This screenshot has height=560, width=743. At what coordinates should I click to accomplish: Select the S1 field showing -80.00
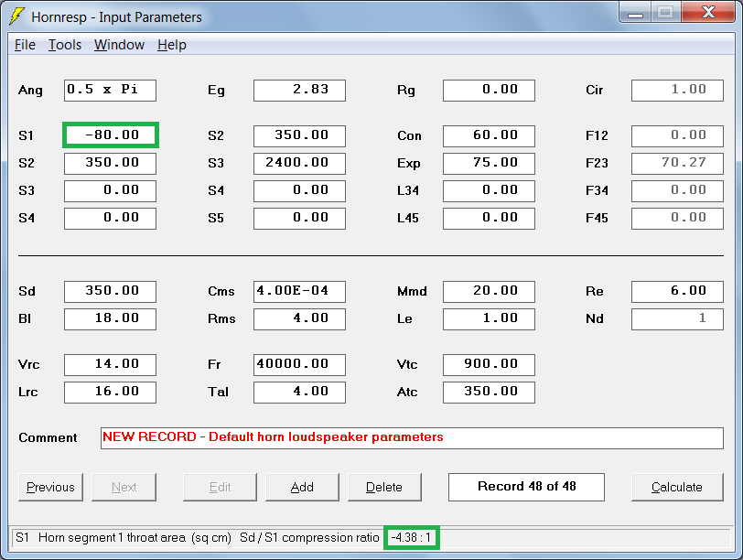pos(110,135)
